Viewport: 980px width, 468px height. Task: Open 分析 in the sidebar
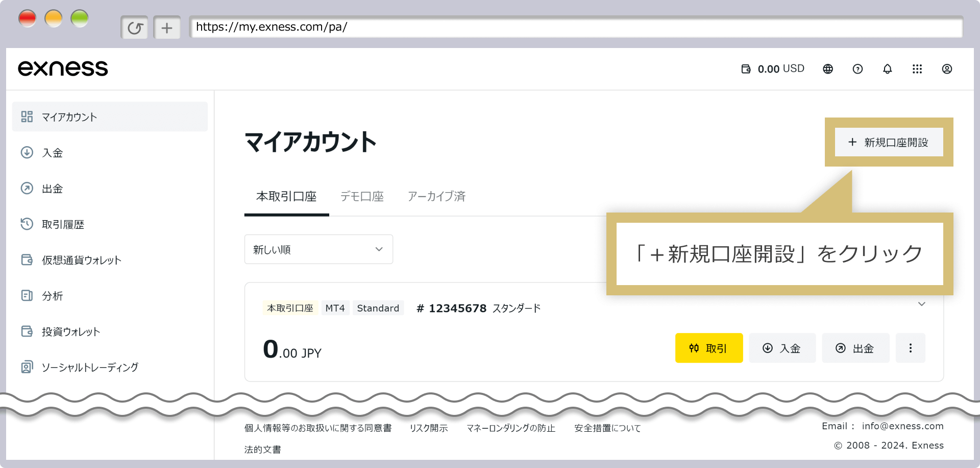[x=110, y=295]
